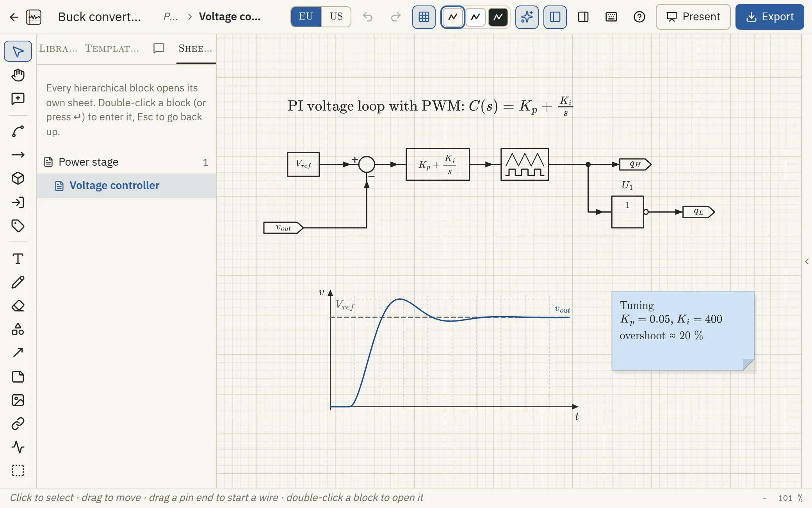The height and width of the screenshot is (508, 812).
Task: Activate the pencil drawing tool
Action: point(18,282)
